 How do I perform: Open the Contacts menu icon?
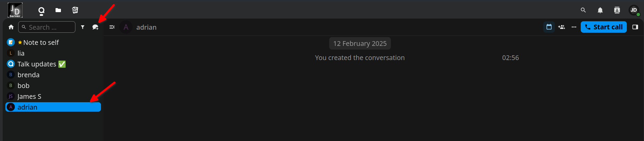(617, 10)
